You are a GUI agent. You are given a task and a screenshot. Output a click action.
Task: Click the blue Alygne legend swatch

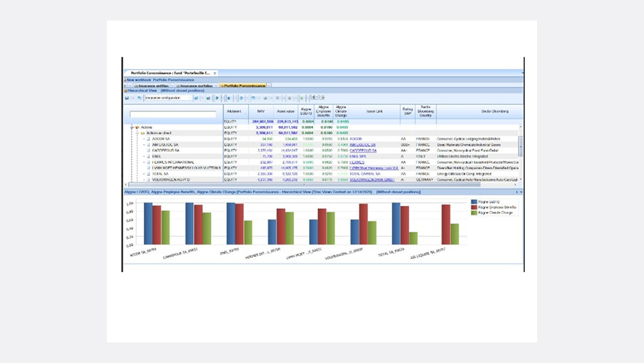tap(474, 202)
